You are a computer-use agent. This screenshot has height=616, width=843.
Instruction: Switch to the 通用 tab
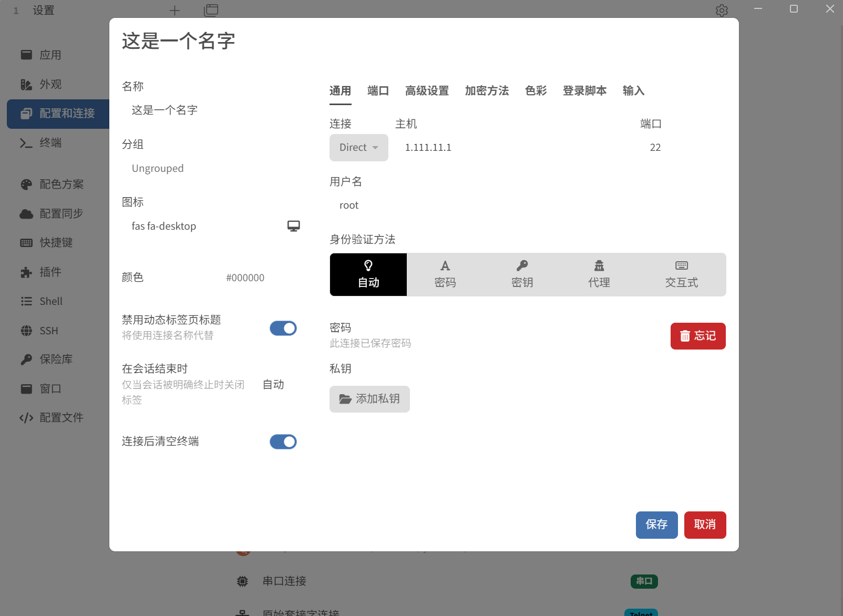pyautogui.click(x=340, y=91)
